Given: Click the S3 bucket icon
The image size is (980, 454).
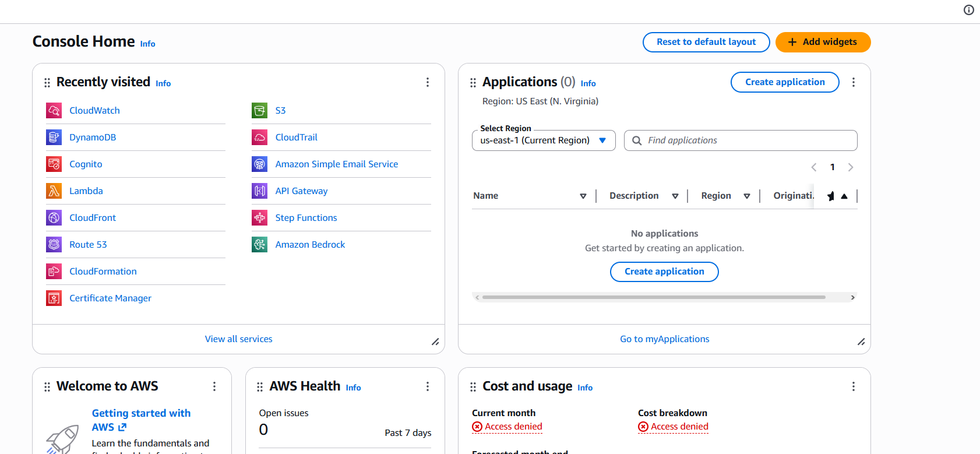Looking at the screenshot, I should pos(259,110).
